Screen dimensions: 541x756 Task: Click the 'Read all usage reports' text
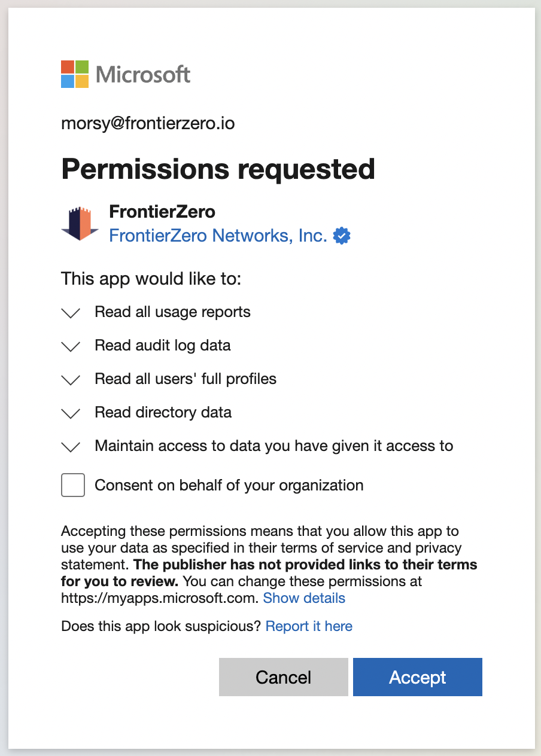pos(172,312)
